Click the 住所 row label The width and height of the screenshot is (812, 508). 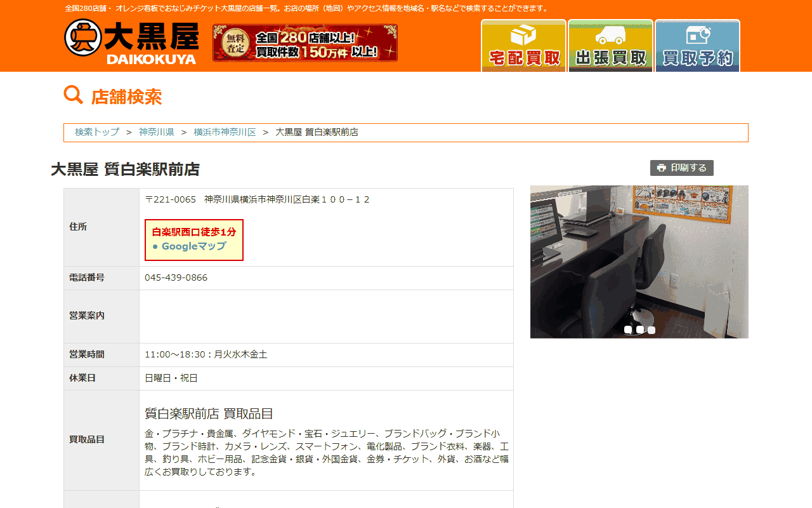78,227
